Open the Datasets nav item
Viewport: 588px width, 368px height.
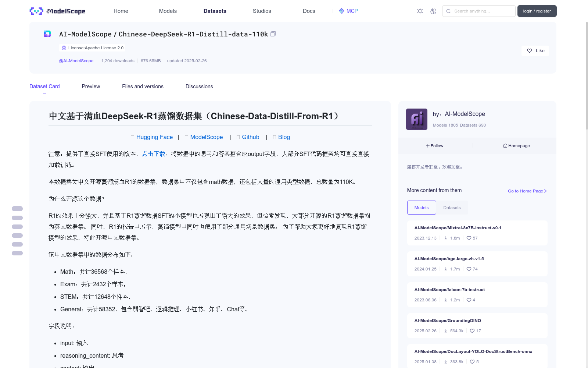pos(215,11)
